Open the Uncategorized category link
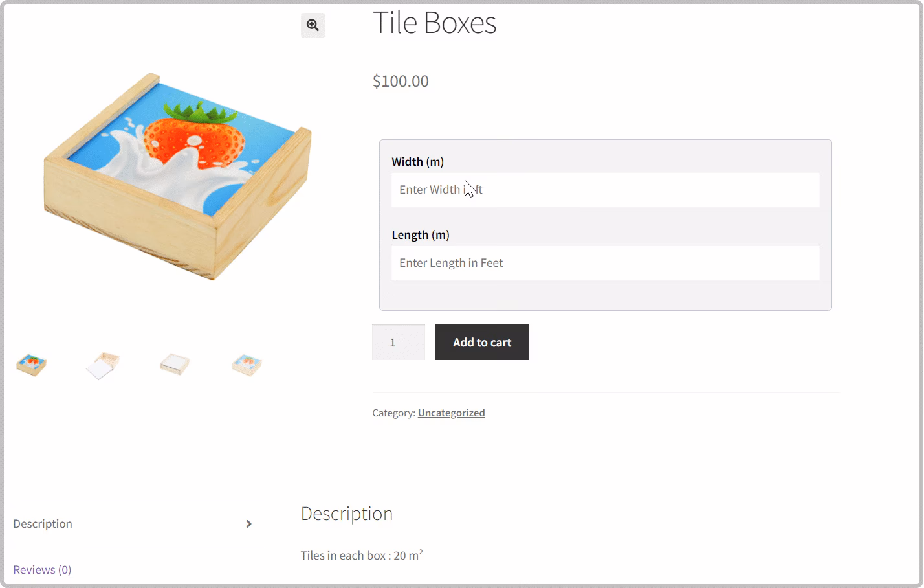 tap(451, 413)
